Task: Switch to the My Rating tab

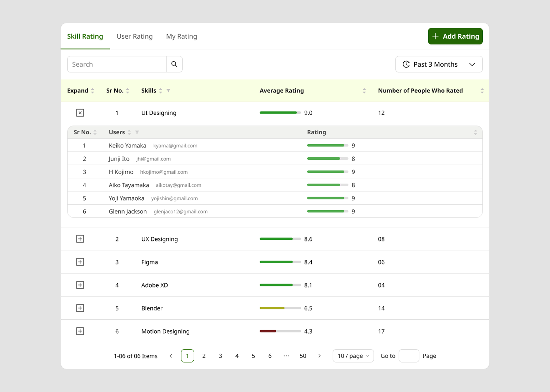Action: 182,36
